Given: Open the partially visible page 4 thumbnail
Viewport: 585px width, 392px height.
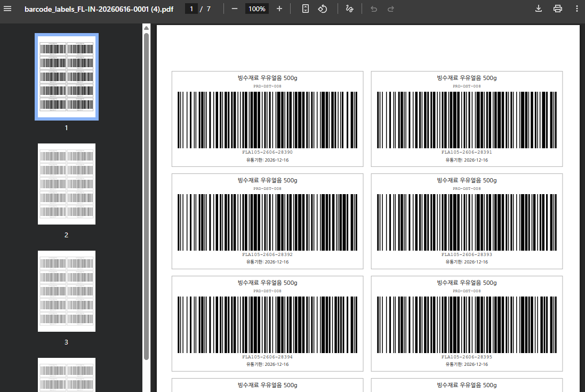Looking at the screenshot, I should pos(67,375).
